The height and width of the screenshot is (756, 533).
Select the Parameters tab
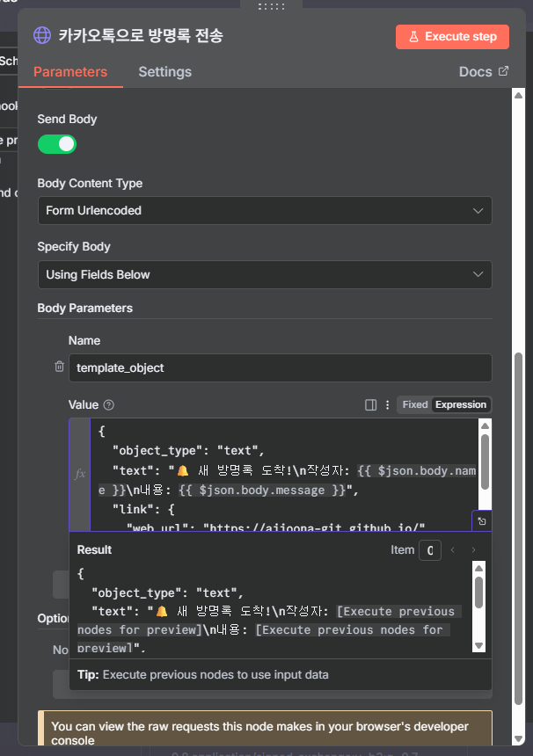point(70,72)
